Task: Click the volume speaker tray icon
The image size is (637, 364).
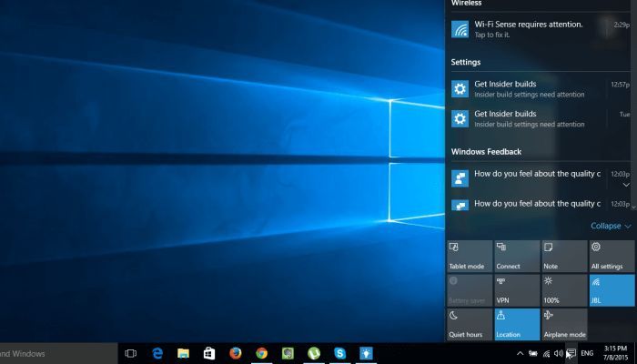Action: pos(558,353)
